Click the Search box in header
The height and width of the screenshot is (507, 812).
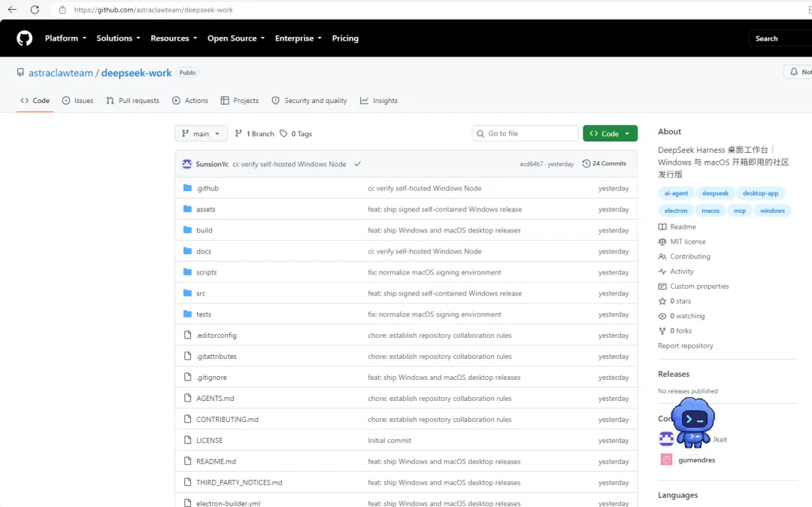[x=780, y=38]
